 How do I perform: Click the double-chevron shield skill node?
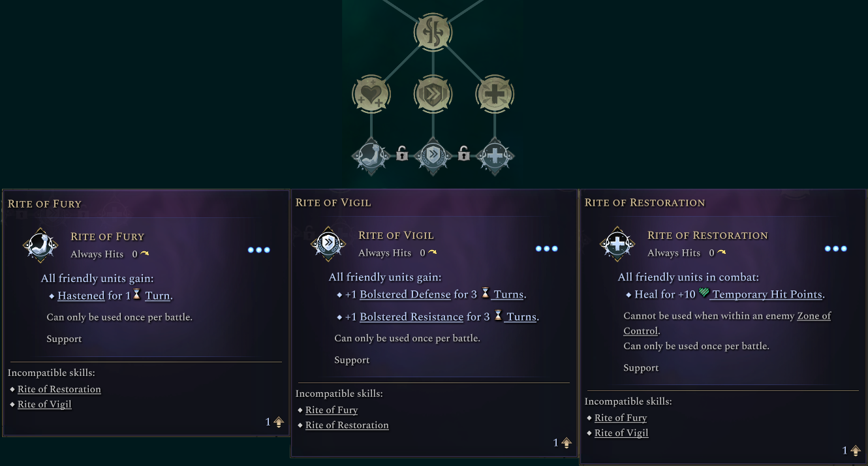[x=433, y=95]
